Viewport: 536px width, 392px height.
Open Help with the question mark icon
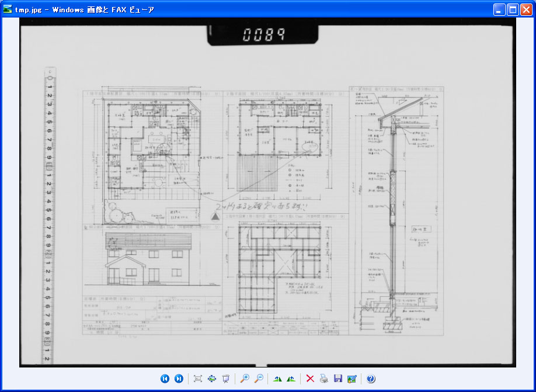click(x=371, y=379)
